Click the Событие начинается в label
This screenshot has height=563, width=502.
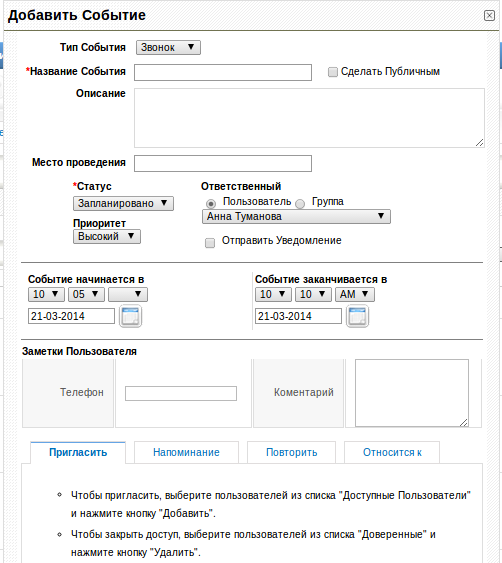click(86, 279)
